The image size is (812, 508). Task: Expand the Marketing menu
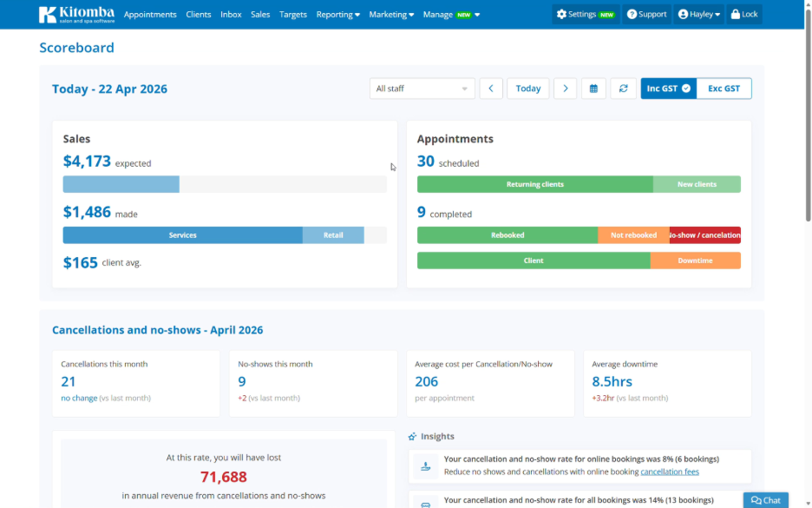(x=391, y=15)
